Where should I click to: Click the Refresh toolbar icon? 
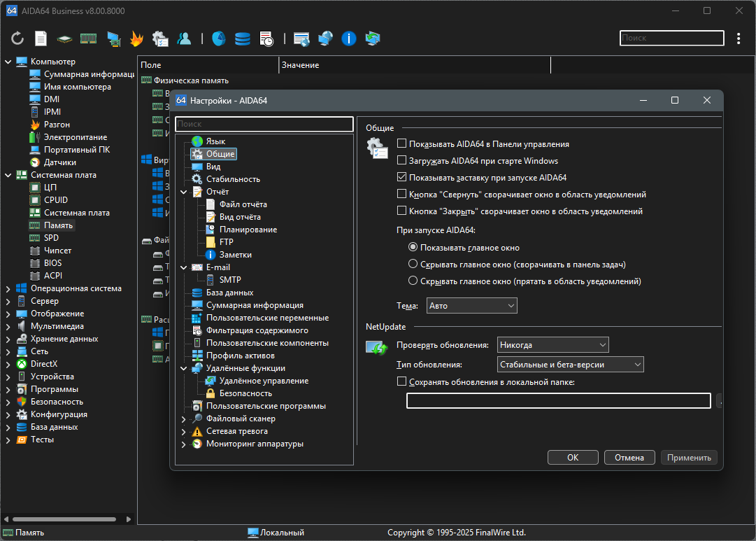pyautogui.click(x=17, y=38)
